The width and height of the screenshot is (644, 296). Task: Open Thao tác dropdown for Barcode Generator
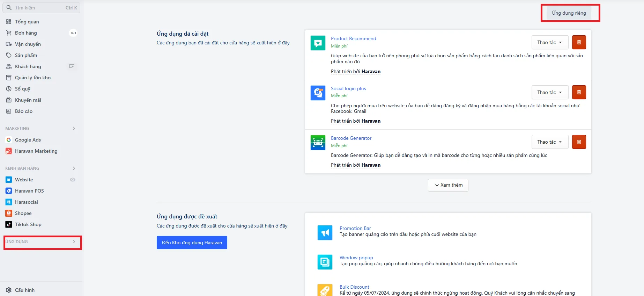coord(550,142)
